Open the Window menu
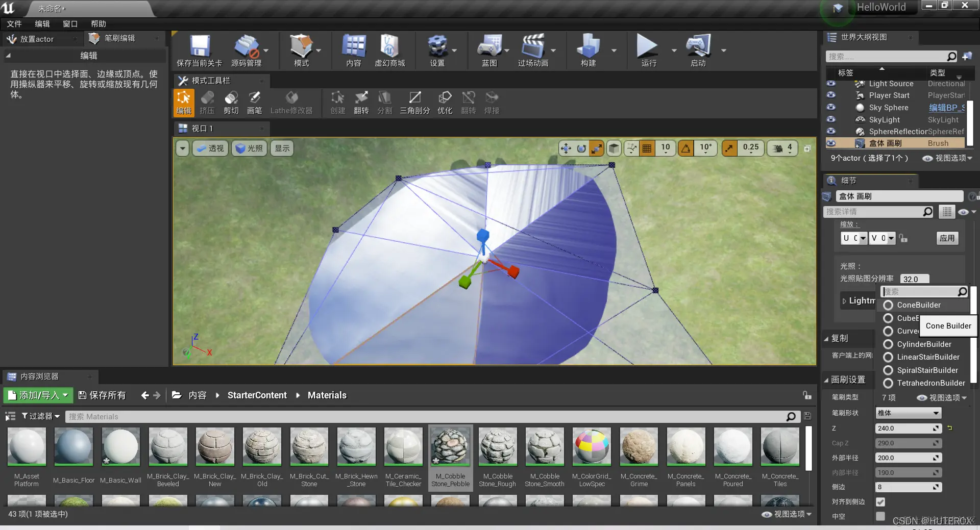The image size is (980, 530). [70, 24]
